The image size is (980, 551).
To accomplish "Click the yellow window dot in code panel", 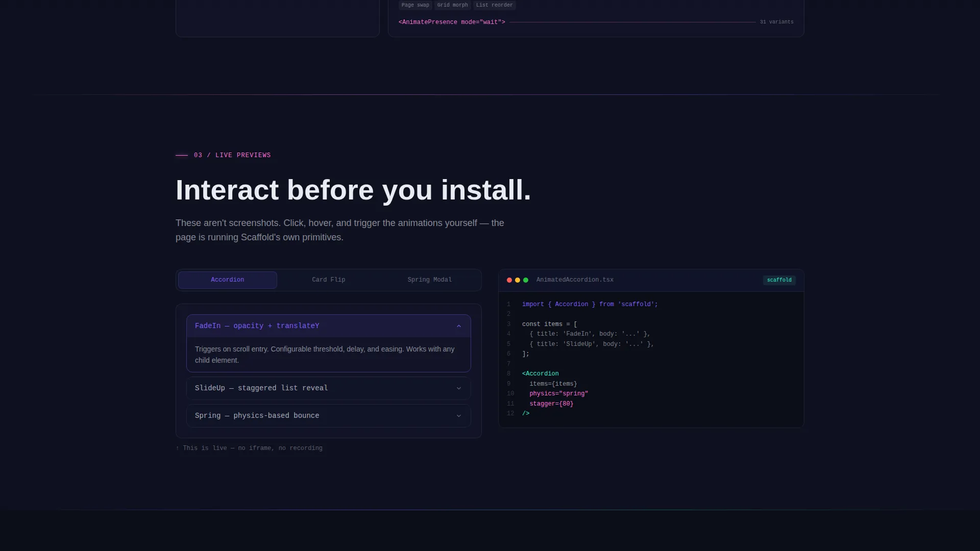I will click(x=518, y=280).
